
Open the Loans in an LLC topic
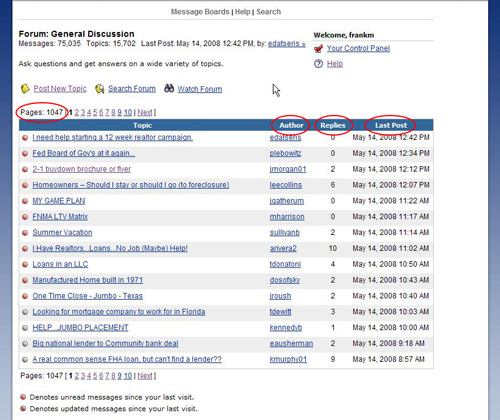[60, 264]
